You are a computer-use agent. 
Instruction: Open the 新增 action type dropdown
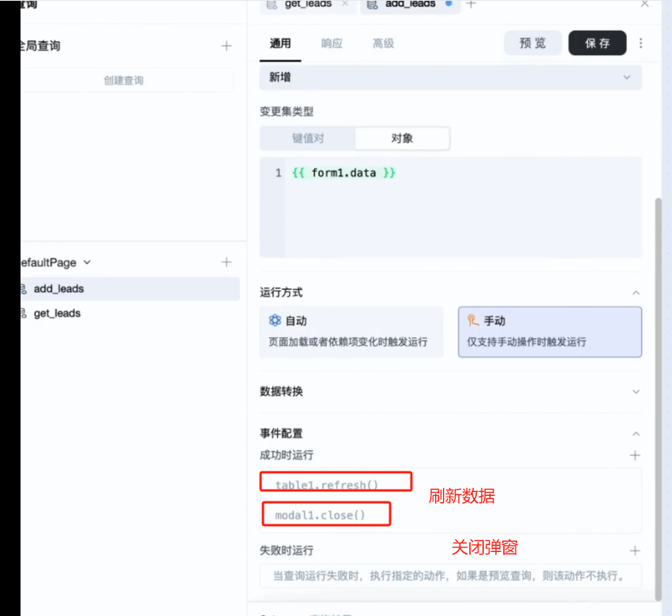click(x=450, y=77)
